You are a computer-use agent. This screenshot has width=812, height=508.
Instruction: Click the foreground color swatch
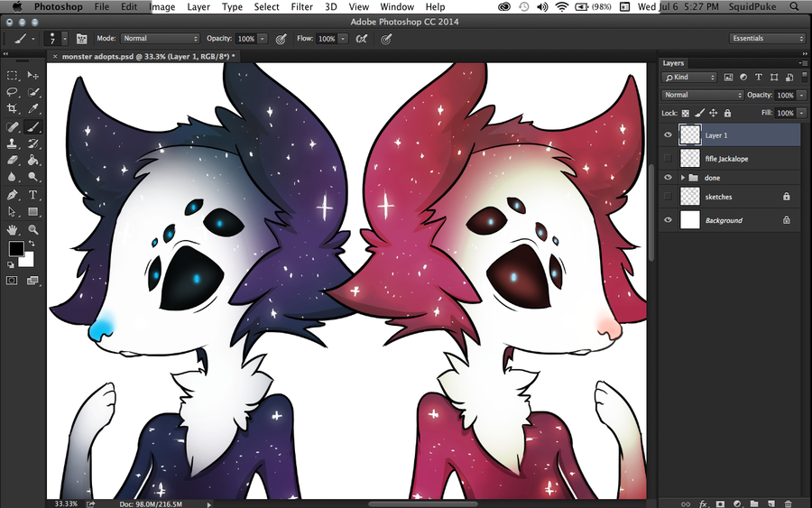coord(16,248)
